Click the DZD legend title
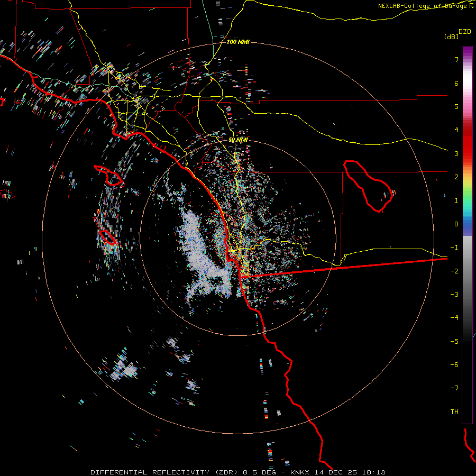476x476 pixels. point(465,32)
